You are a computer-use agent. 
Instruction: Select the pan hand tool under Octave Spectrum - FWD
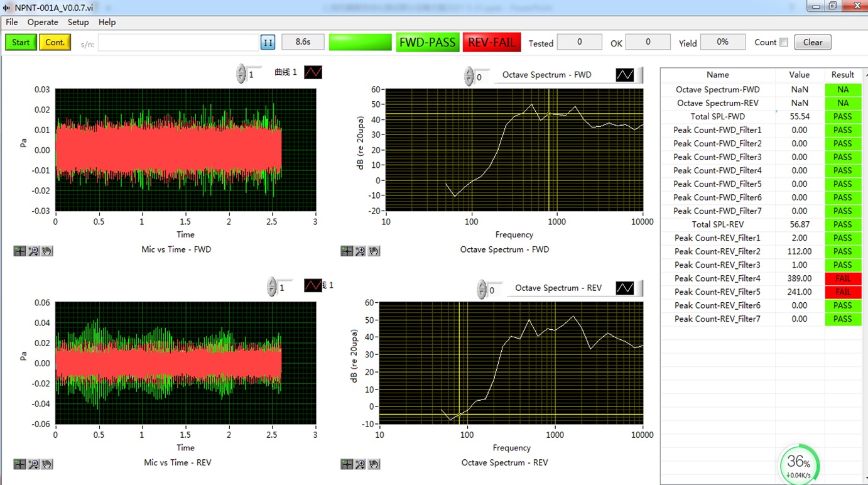[374, 251]
